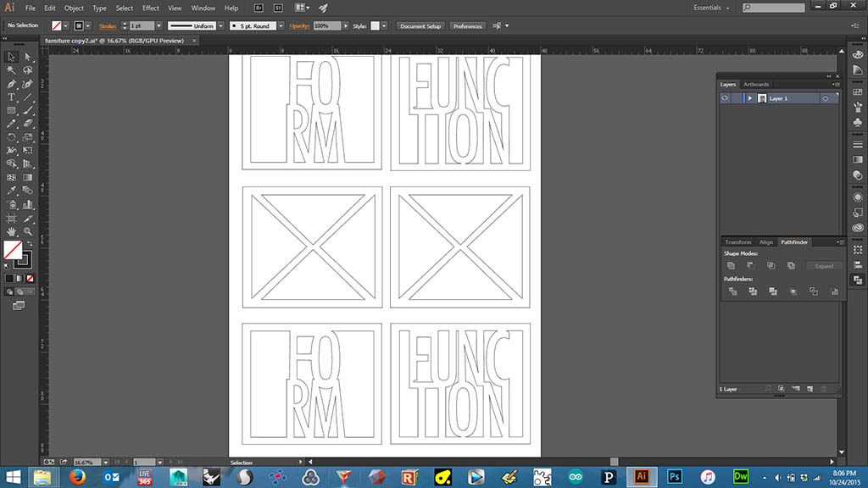The width and height of the screenshot is (868, 488).
Task: Open the Effect menu
Action: coord(151,8)
